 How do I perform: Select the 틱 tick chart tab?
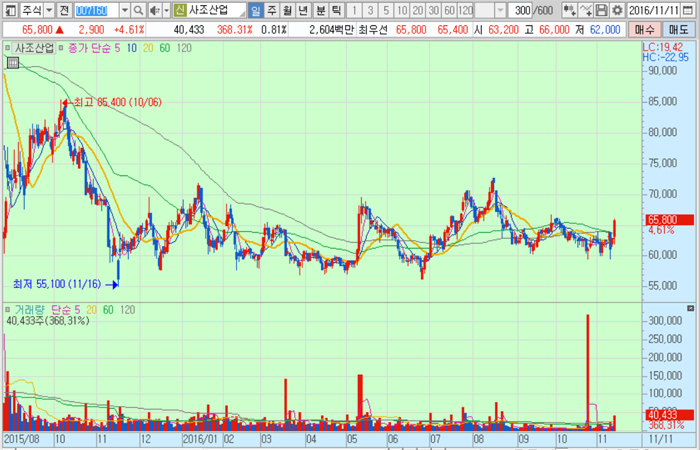pyautogui.click(x=336, y=10)
